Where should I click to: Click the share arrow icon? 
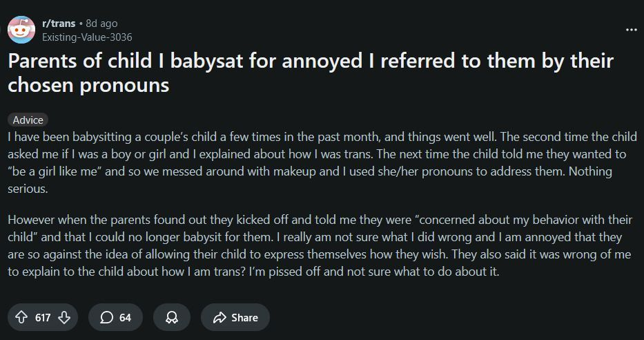click(x=220, y=317)
